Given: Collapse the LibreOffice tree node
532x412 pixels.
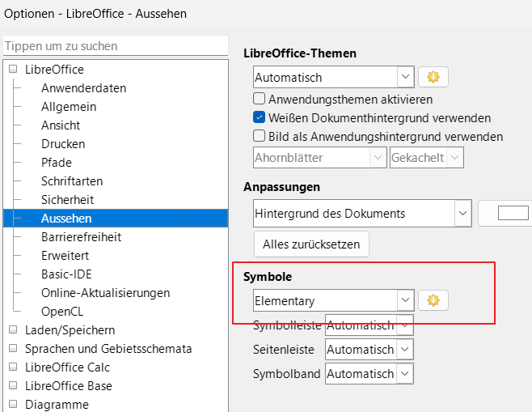Looking at the screenshot, I should 13,70.
